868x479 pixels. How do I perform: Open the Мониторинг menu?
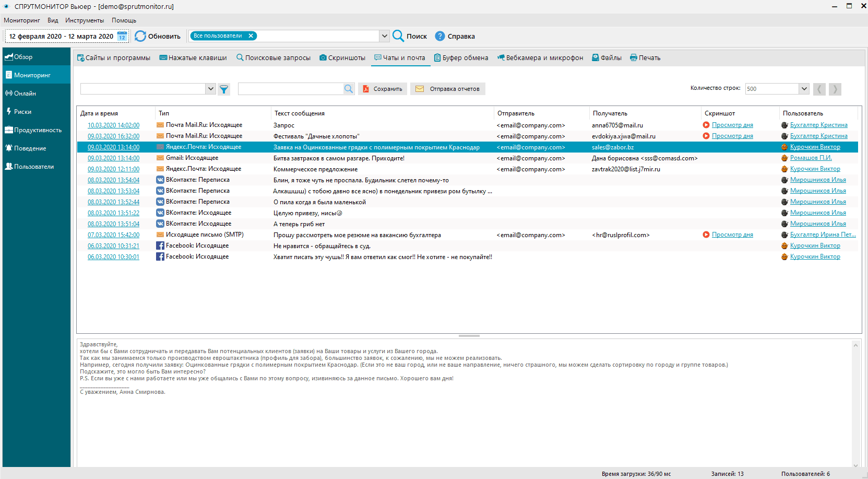click(x=22, y=20)
